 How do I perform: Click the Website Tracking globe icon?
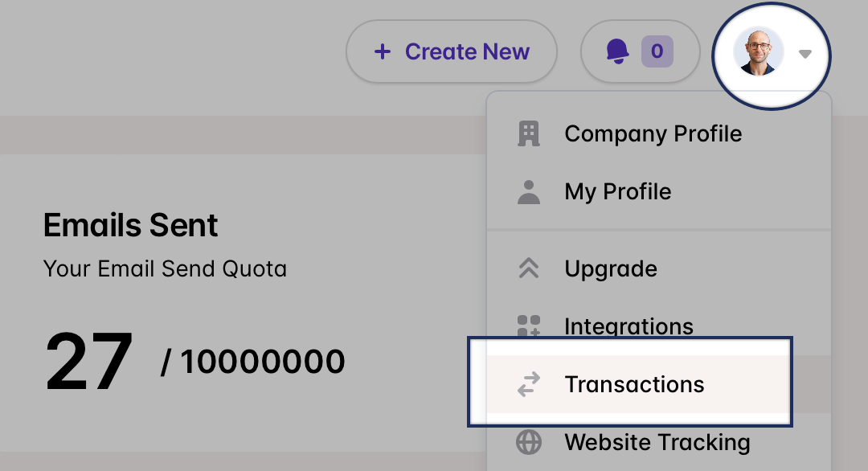tap(529, 442)
